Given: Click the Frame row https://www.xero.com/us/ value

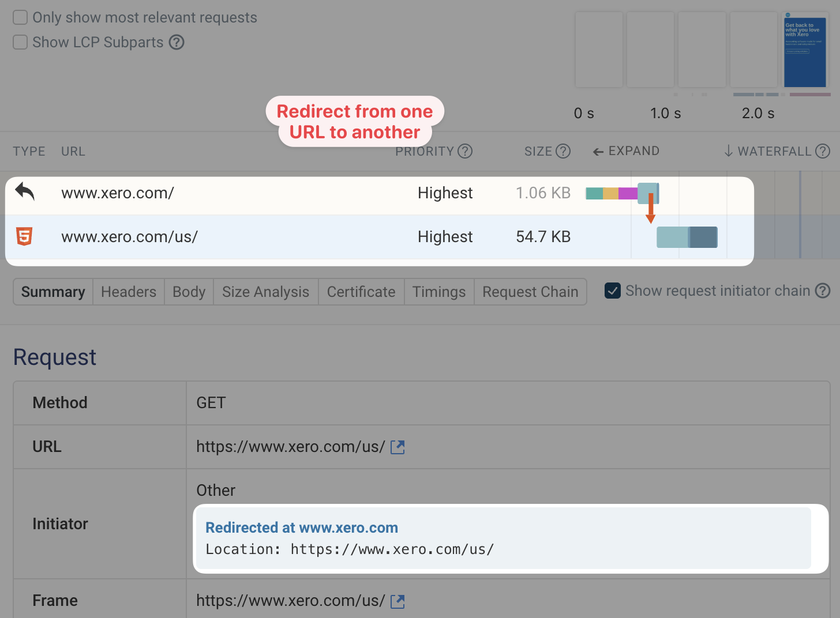Looking at the screenshot, I should [291, 601].
